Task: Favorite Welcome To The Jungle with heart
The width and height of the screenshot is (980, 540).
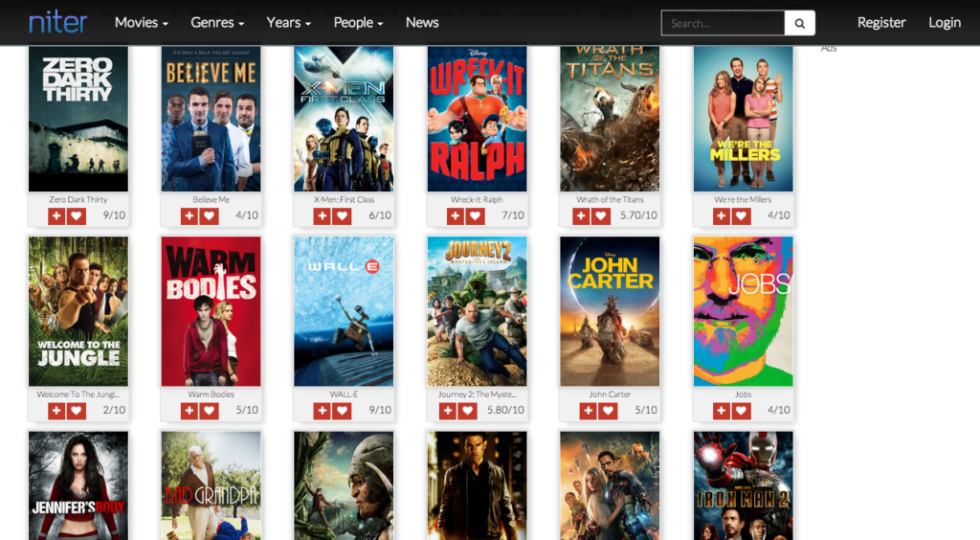Action: point(77,412)
